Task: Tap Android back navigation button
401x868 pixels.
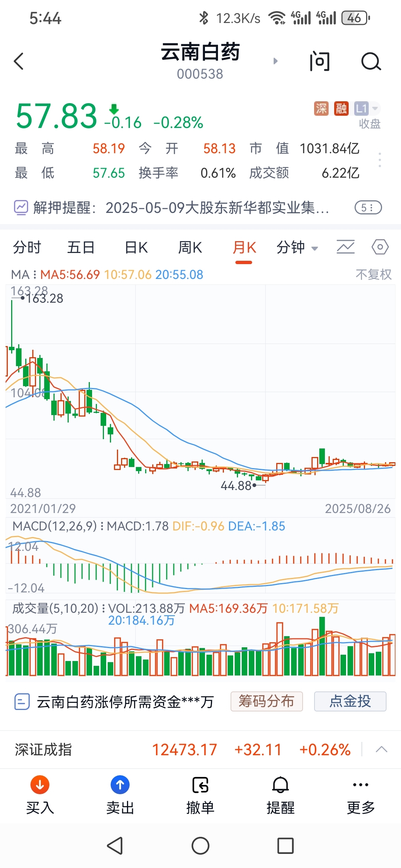Action: pos(115,846)
